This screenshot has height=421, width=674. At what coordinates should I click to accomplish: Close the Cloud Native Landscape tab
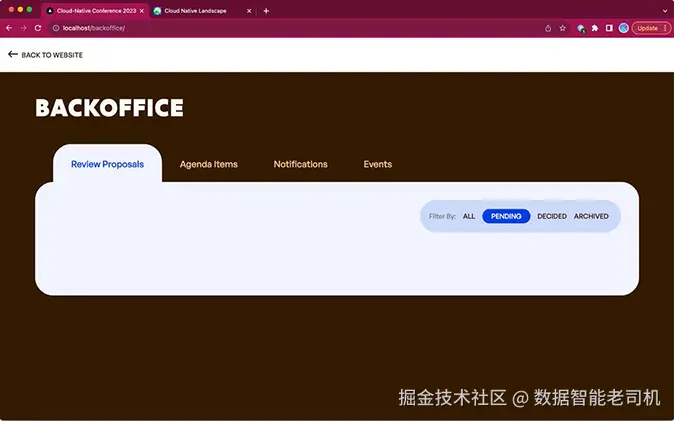pyautogui.click(x=249, y=11)
